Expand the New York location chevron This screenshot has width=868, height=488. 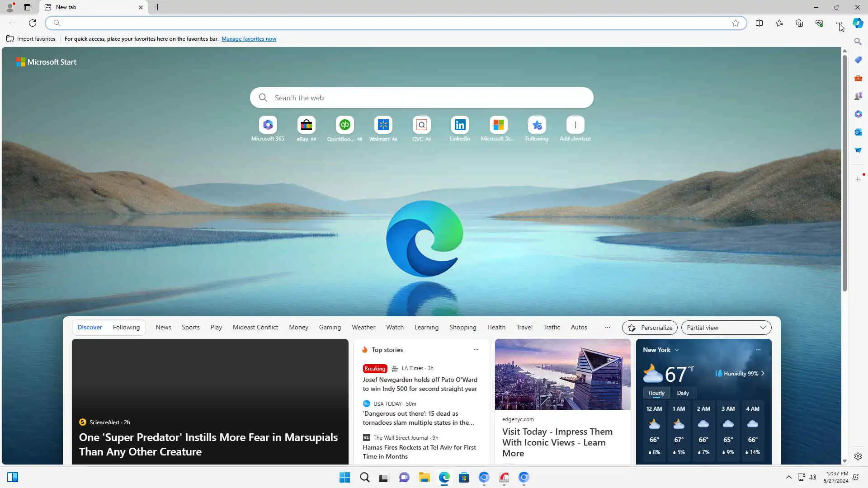tap(677, 350)
